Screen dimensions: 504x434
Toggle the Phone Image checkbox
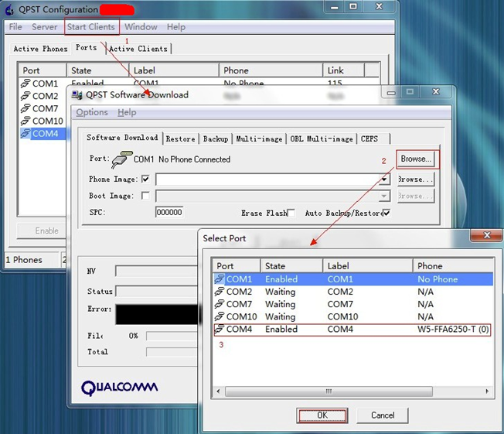coord(145,179)
